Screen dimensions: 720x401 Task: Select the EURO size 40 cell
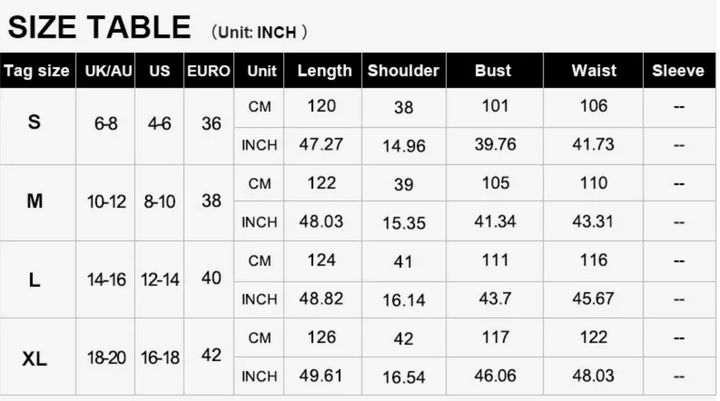(211, 278)
